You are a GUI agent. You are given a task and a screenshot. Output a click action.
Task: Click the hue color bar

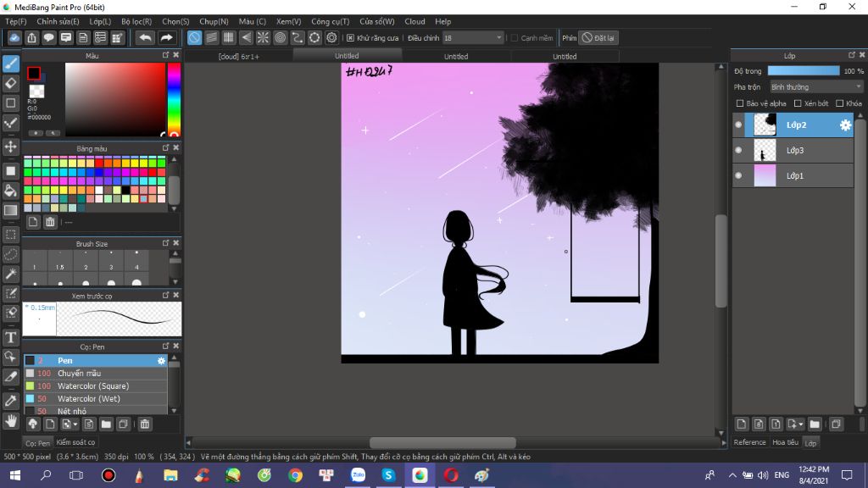tap(174, 99)
